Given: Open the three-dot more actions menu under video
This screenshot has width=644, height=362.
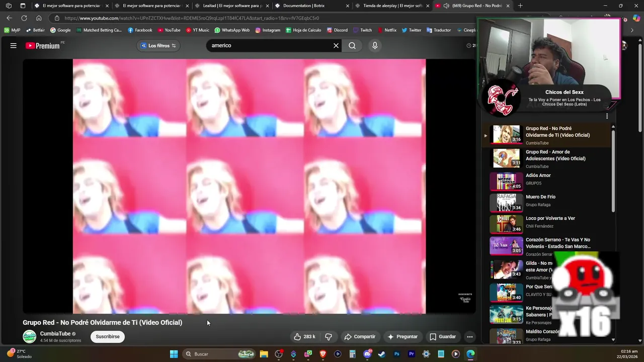Looking at the screenshot, I should coord(470,337).
